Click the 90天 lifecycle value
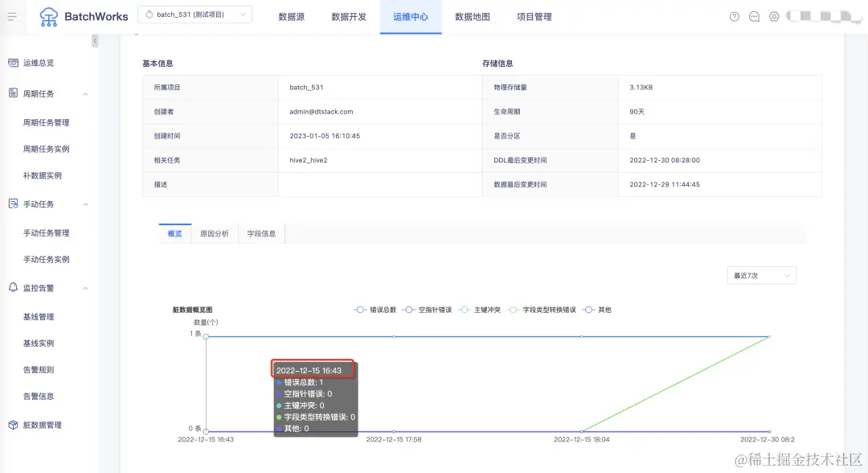868x473 pixels. pos(637,111)
